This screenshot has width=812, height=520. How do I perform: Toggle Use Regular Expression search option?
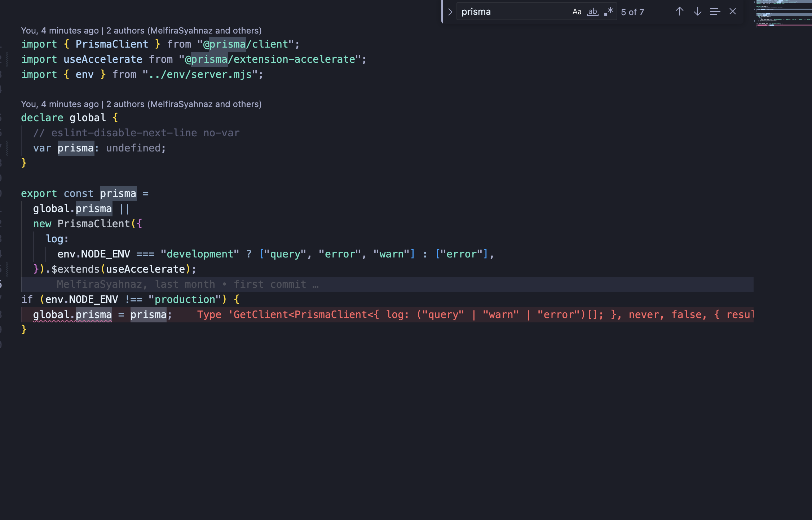[x=609, y=12]
